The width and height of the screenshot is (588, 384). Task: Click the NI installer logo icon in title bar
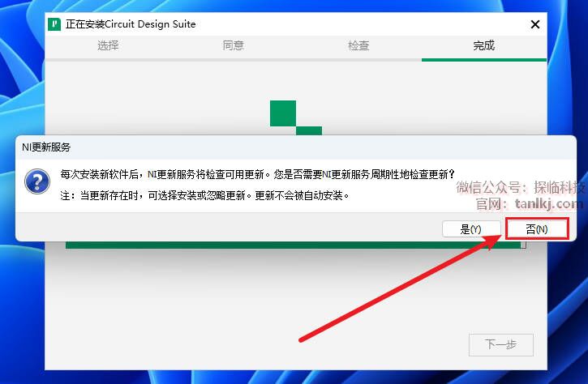(54, 24)
